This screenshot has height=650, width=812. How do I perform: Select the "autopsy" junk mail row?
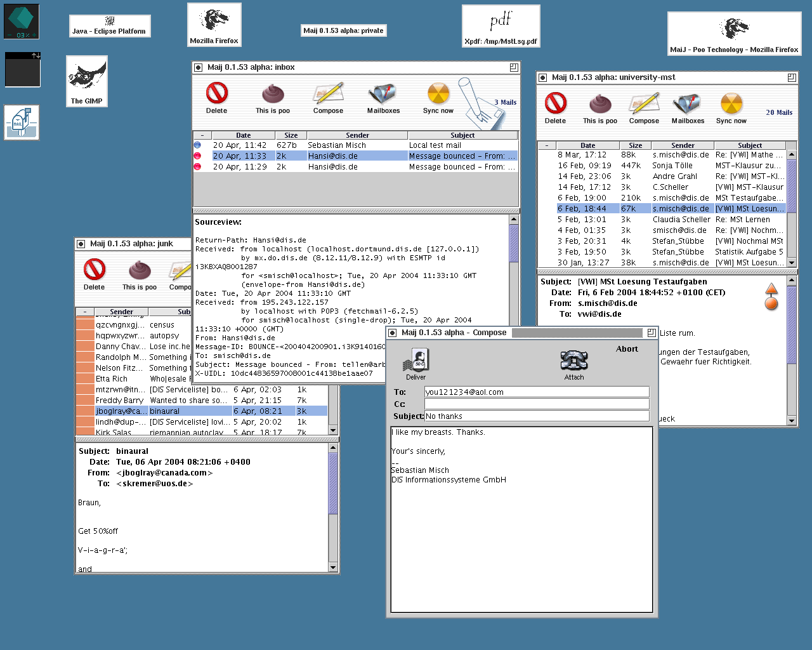tap(134, 336)
